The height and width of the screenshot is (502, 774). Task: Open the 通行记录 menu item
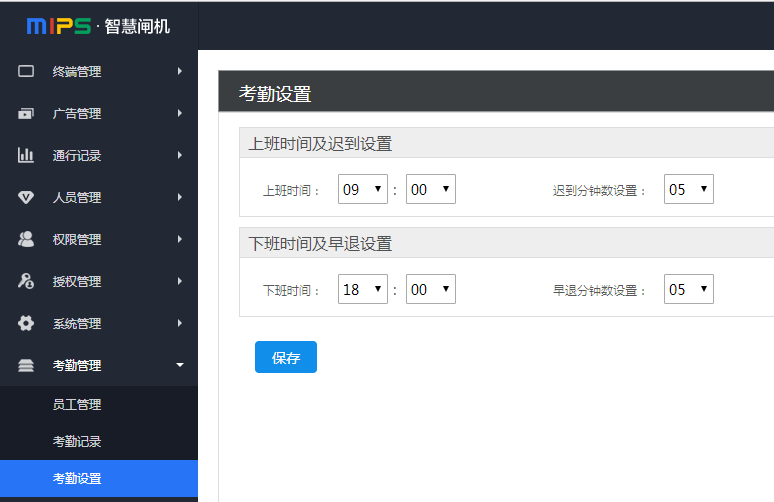point(99,155)
